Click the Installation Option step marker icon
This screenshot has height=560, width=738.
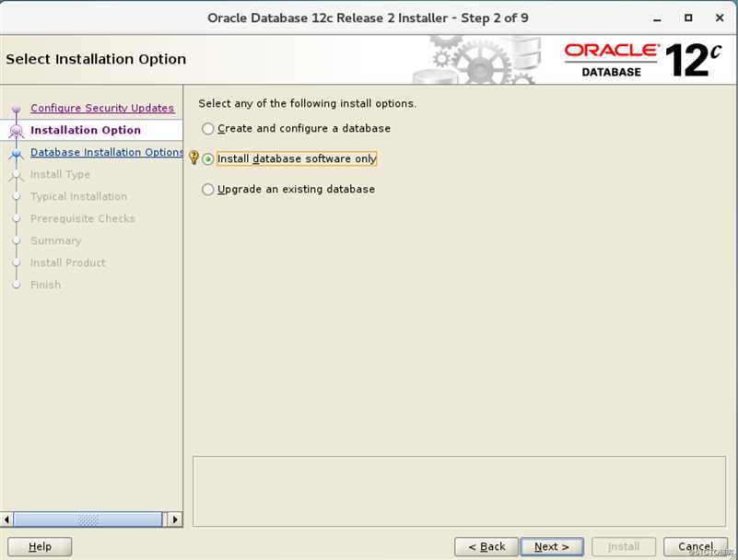click(x=17, y=131)
